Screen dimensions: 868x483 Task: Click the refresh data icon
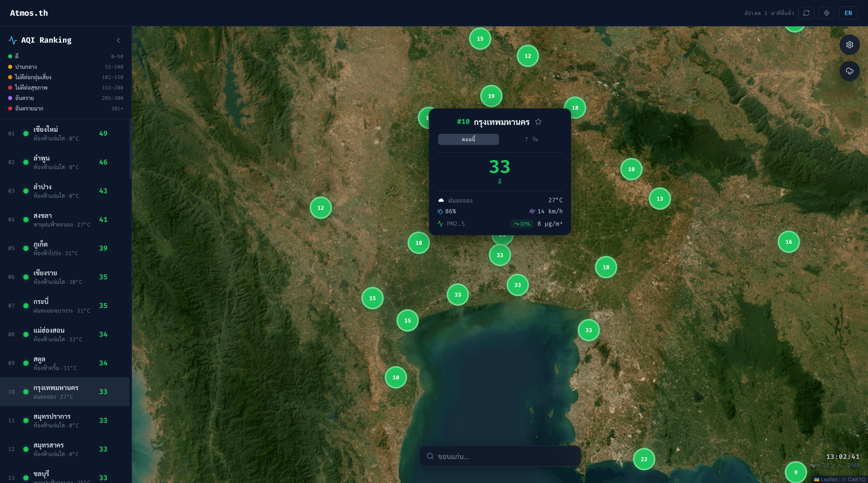[x=806, y=13]
